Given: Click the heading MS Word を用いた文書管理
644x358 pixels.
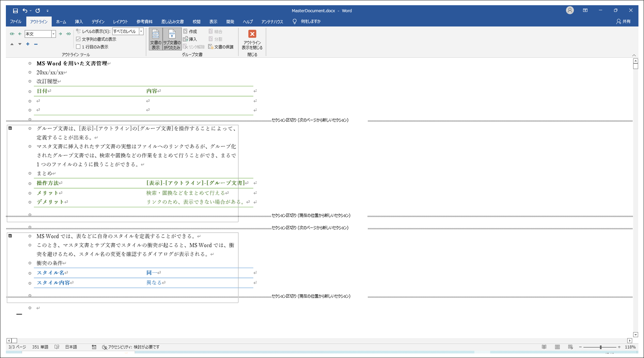Looking at the screenshot, I should (x=72, y=63).
